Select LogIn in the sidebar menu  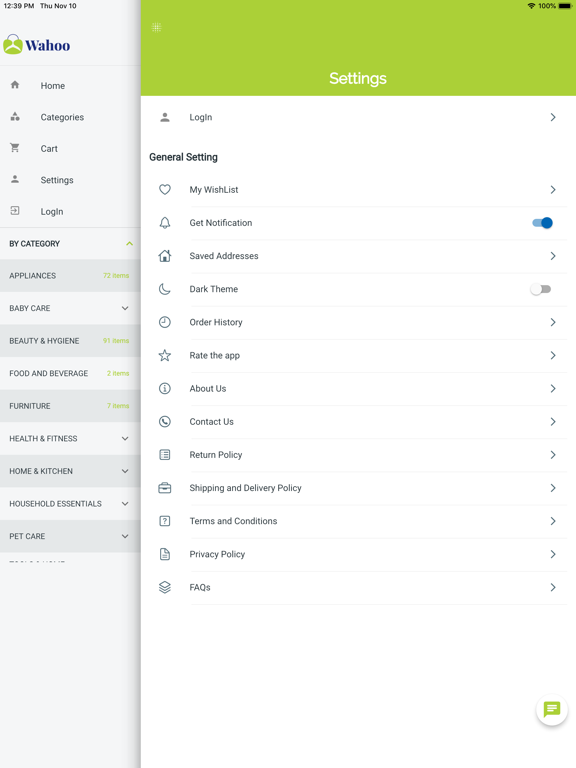70,212
